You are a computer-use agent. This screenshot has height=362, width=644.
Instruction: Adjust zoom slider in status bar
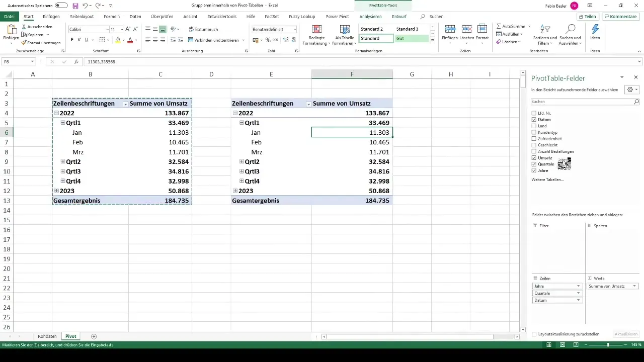tap(608, 345)
